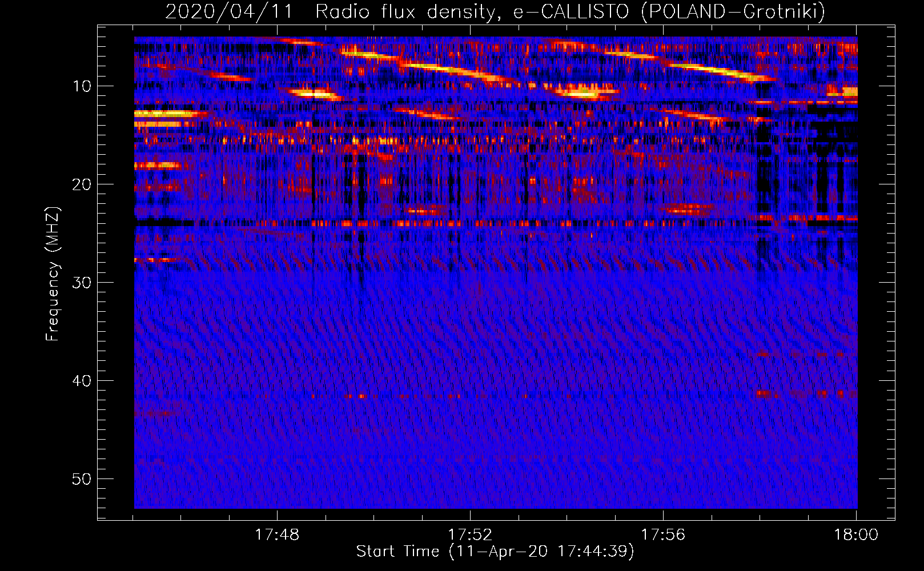Click the 'Frequency (MHZ)' axis label
Viewport: 924px width, 571px height.
click(53, 274)
